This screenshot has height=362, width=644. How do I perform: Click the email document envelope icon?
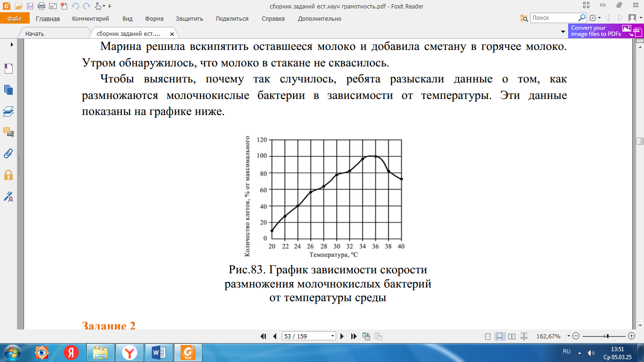click(52, 6)
